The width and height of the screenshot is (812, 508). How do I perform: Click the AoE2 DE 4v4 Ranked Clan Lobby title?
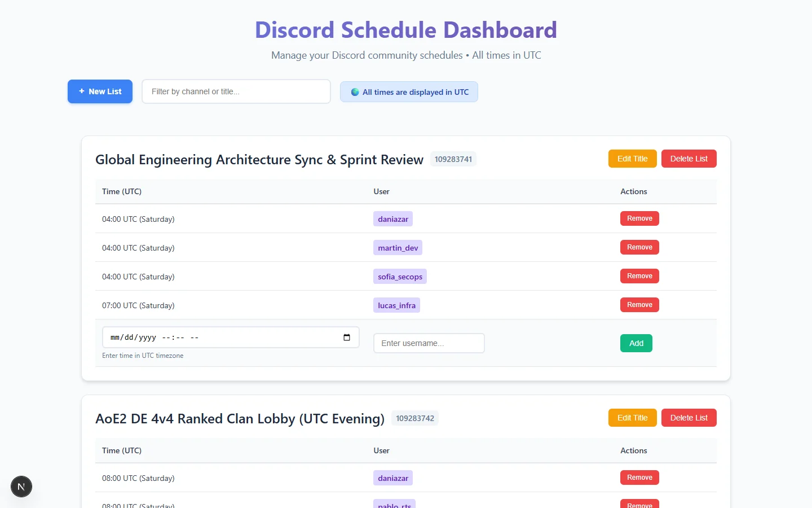pos(240,419)
